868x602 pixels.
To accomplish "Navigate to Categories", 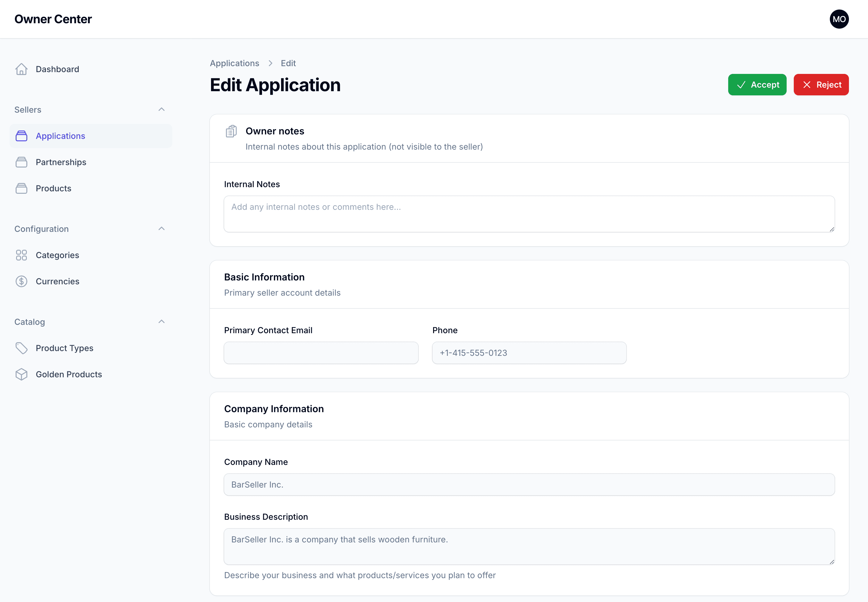I will (91, 255).
